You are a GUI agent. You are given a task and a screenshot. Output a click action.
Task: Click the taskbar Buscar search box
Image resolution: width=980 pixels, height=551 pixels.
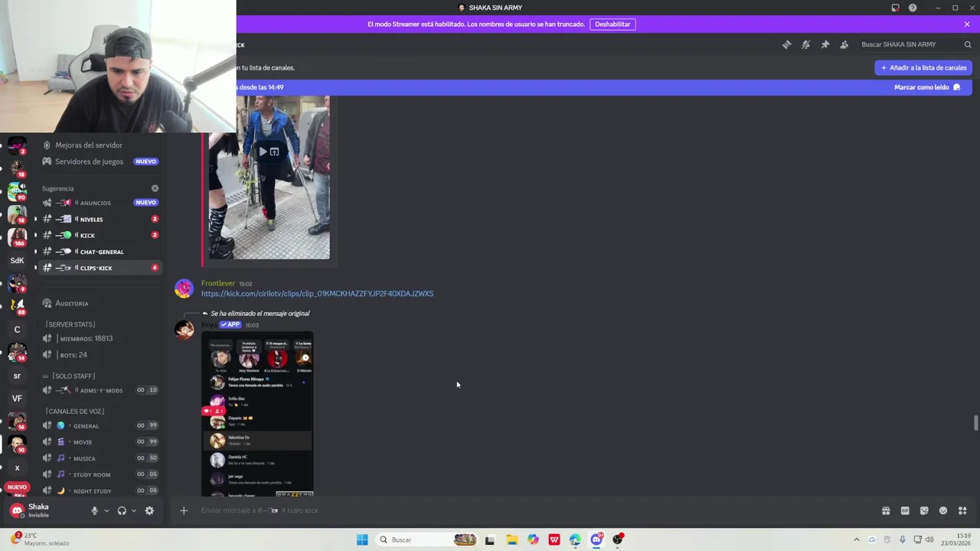click(429, 540)
